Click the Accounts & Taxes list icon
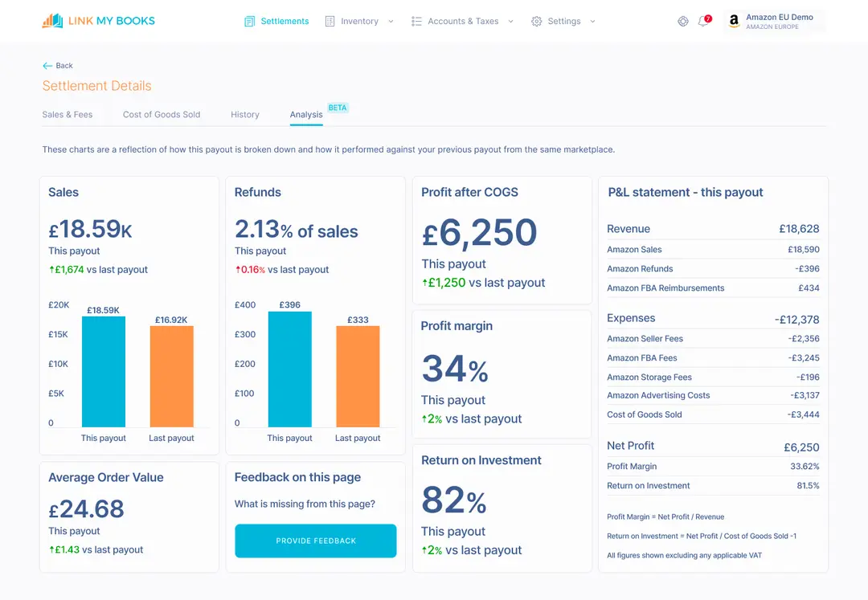The height and width of the screenshot is (600, 868). (419, 21)
